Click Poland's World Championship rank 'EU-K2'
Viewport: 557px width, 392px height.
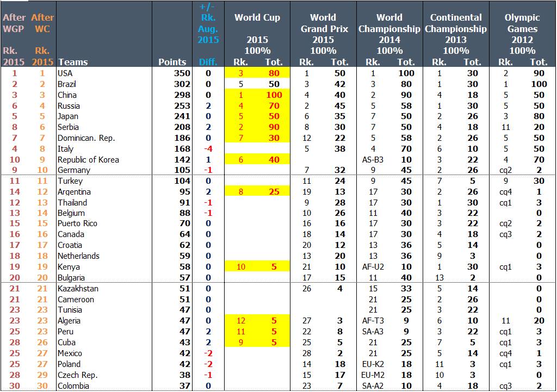(373, 364)
